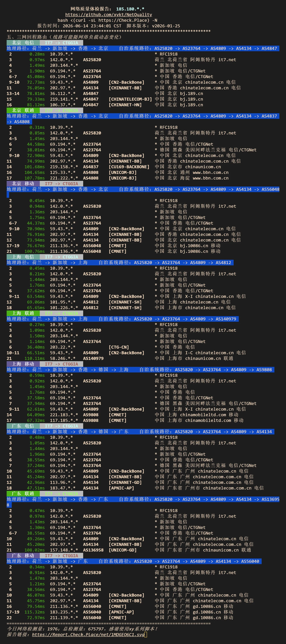
Task: Select the 北京 移动 section label
Action: click(x=23, y=184)
